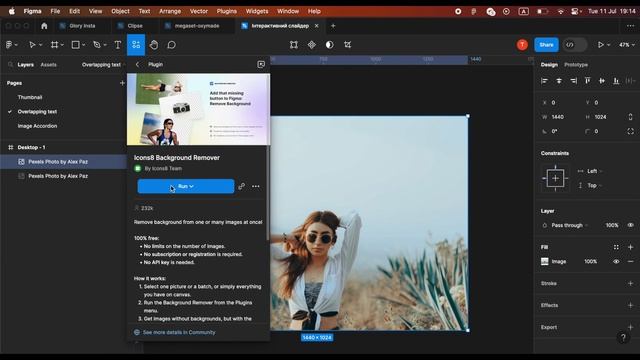The width and height of the screenshot is (640, 360).
Task: Open plugin more options ellipsis
Action: tap(256, 186)
